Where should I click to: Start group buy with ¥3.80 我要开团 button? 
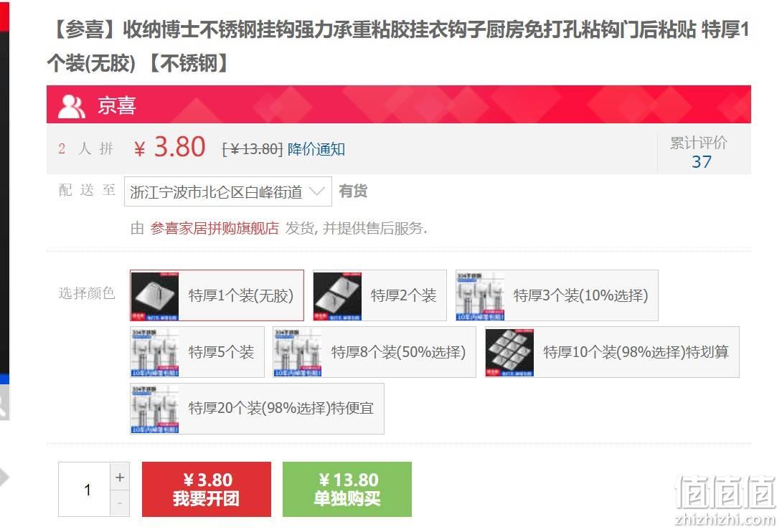coord(207,489)
